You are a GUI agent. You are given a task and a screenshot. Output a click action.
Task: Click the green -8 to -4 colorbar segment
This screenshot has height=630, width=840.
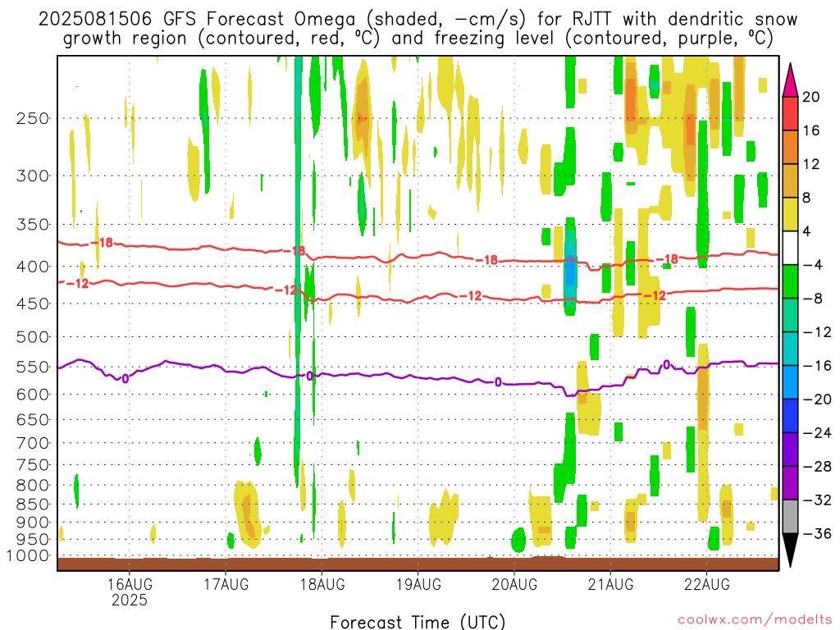(790, 281)
